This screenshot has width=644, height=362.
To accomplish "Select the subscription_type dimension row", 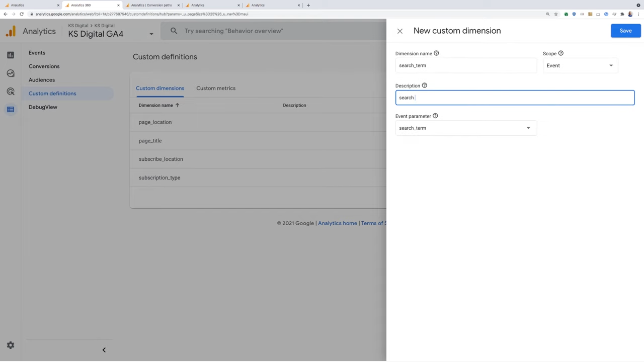I will point(258,177).
